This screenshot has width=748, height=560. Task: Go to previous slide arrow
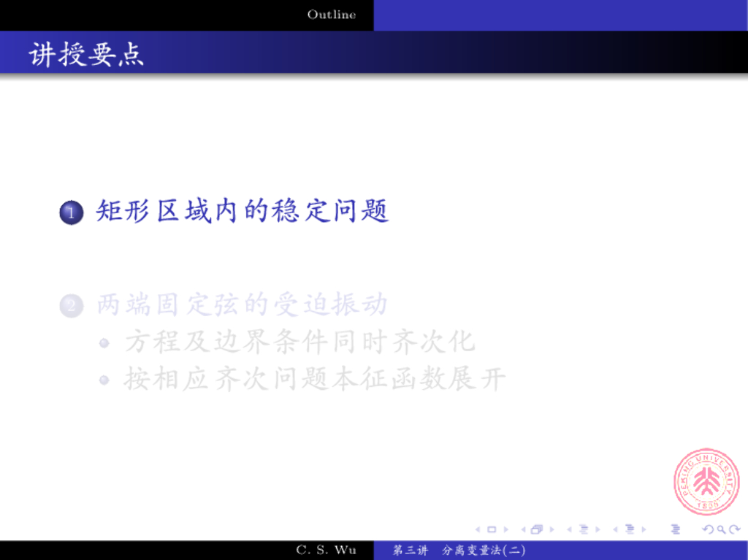click(x=478, y=529)
